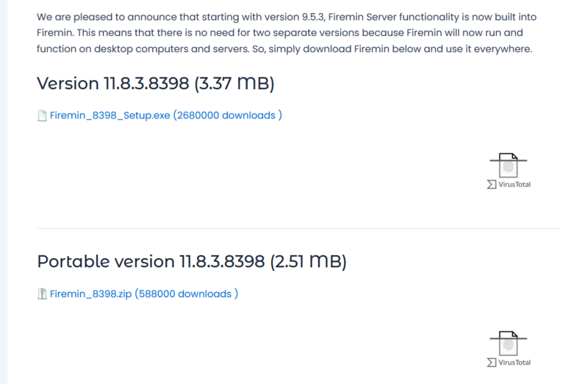
Task: Click the 588000 downloads count text
Action: tap(187, 294)
